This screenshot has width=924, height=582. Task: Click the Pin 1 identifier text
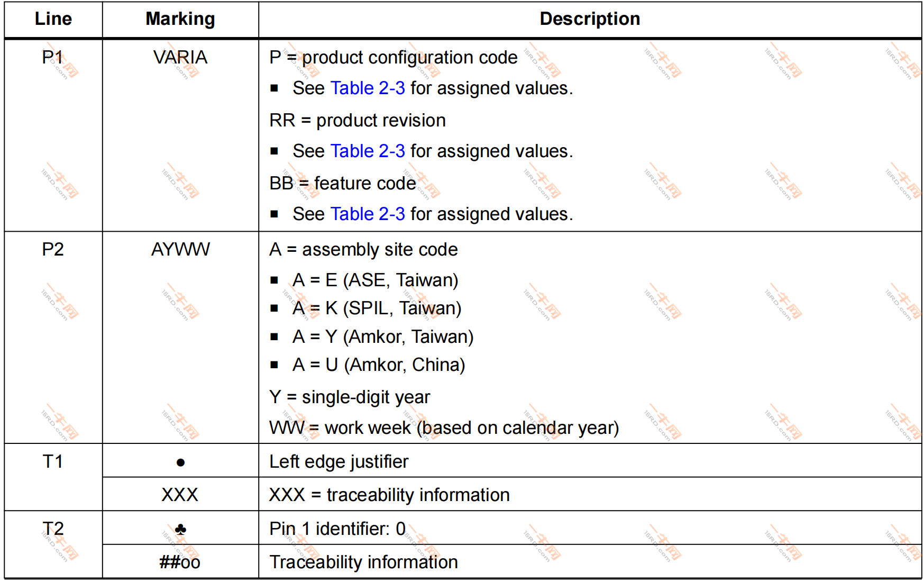(x=337, y=529)
